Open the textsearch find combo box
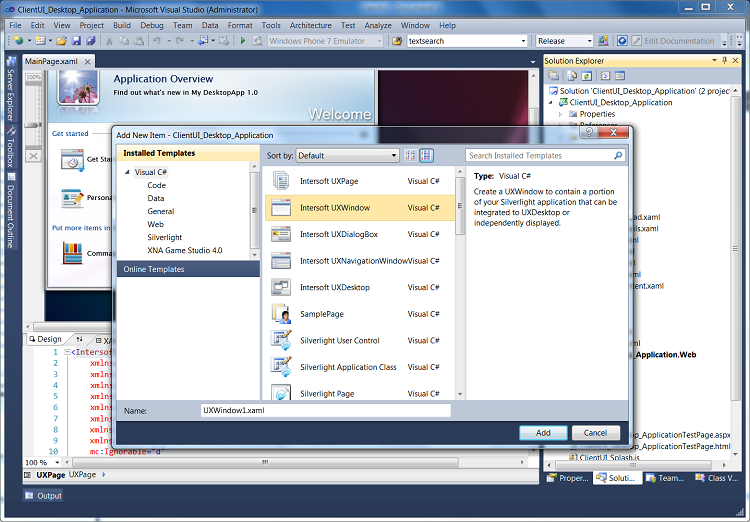Viewport: 750px width, 522px height. 466,41
